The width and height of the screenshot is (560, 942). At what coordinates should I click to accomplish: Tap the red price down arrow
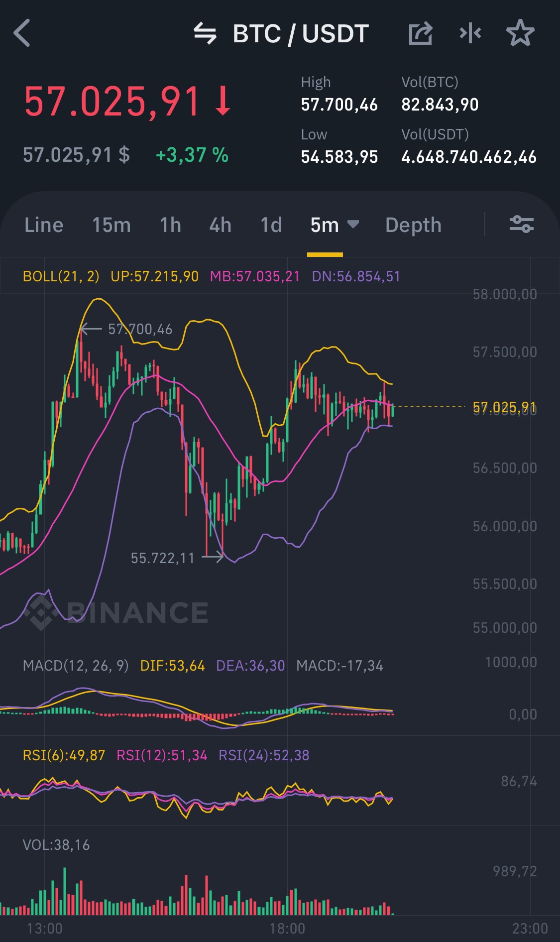[223, 101]
